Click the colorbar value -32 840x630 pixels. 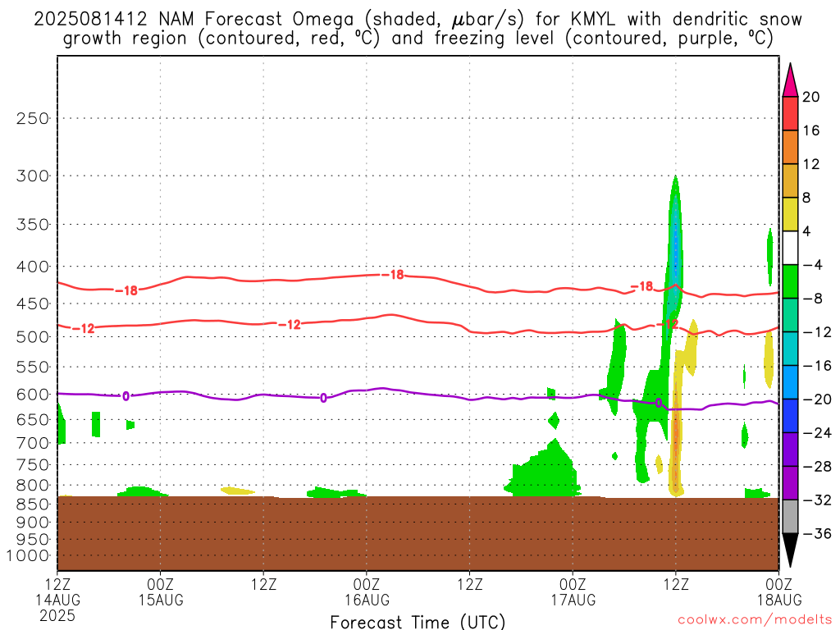817,500
